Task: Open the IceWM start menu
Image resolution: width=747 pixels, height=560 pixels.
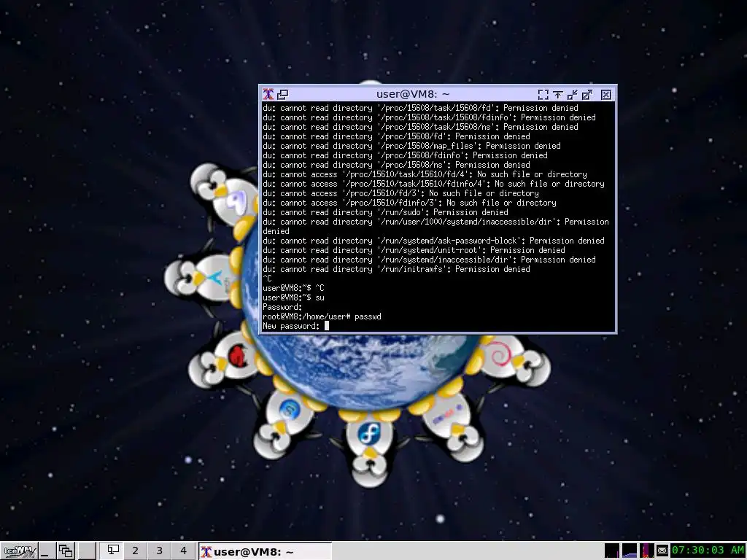Action: pyautogui.click(x=19, y=551)
